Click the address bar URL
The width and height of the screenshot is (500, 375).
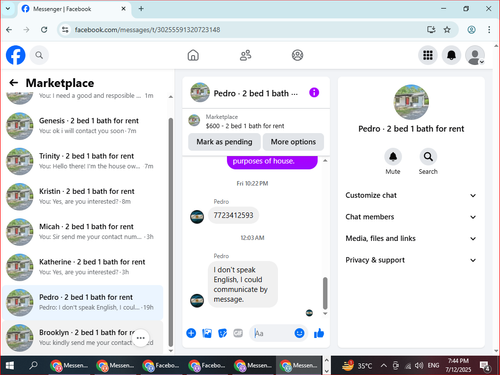pos(147,30)
